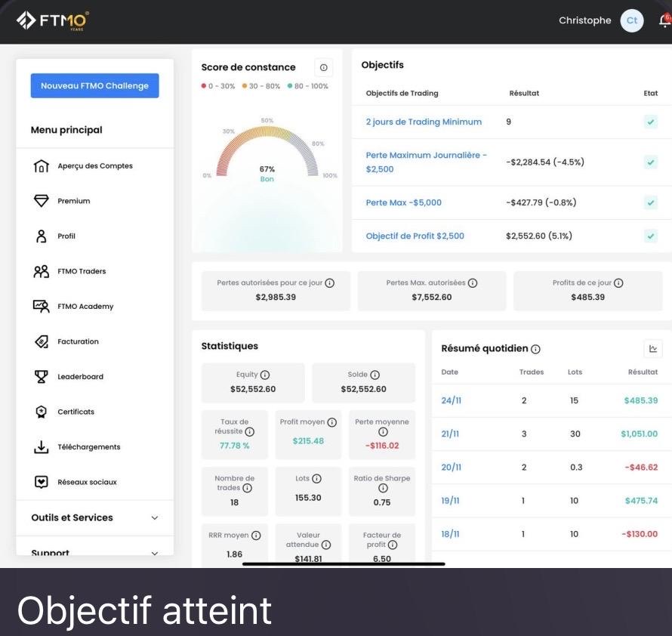The width and height of the screenshot is (672, 636).
Task: Click the Equity info icon
Action: point(265,375)
